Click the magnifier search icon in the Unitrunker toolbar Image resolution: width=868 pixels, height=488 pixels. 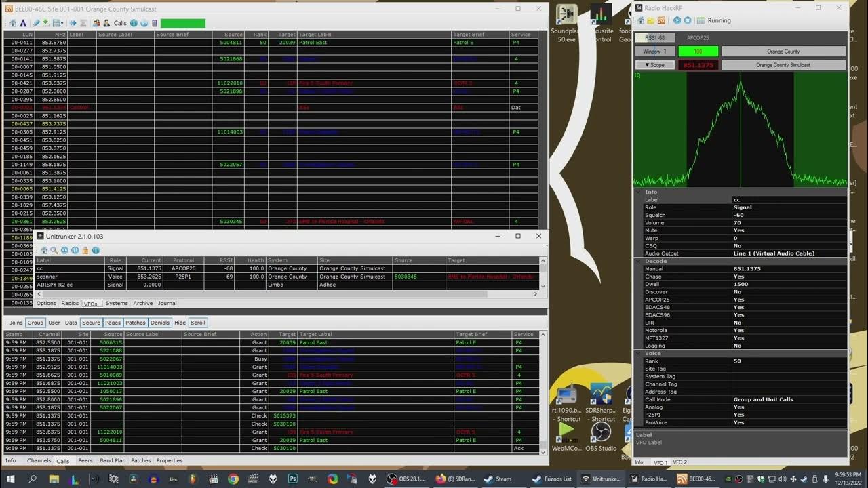click(54, 250)
